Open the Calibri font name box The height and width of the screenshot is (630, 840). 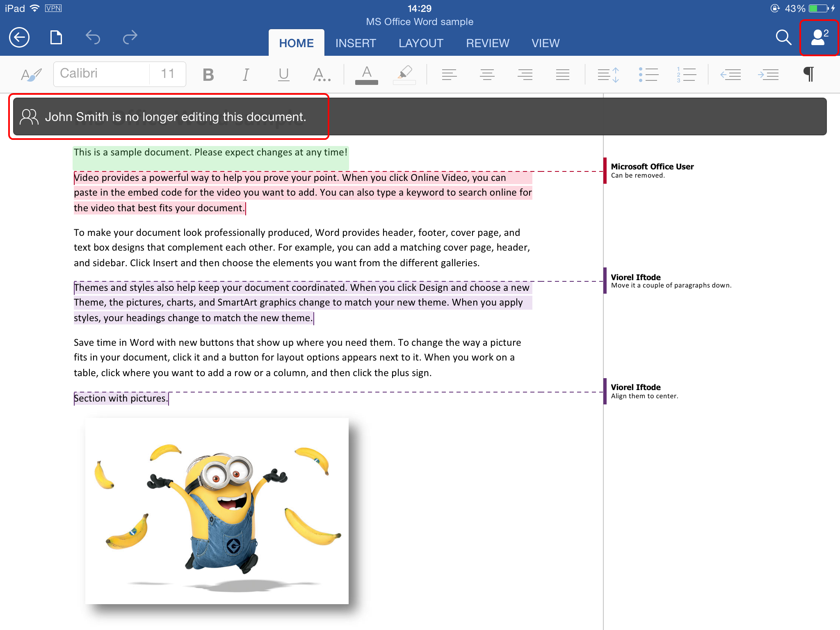pyautogui.click(x=101, y=74)
